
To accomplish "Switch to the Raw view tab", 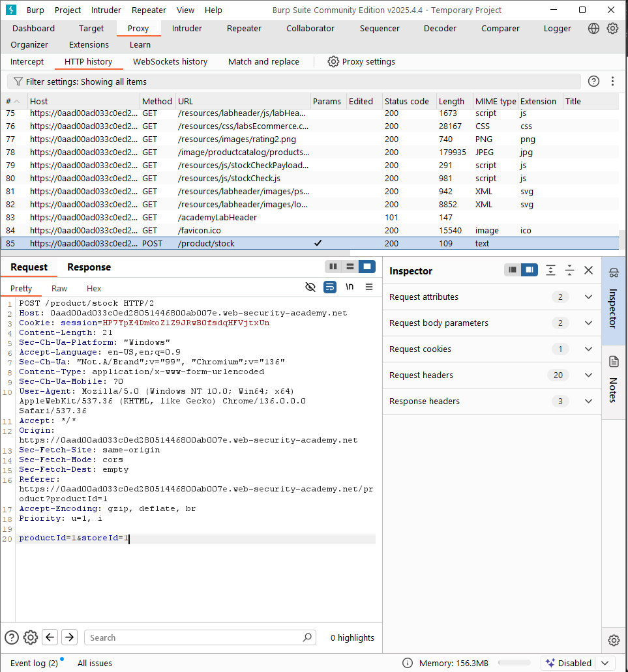I will (59, 289).
